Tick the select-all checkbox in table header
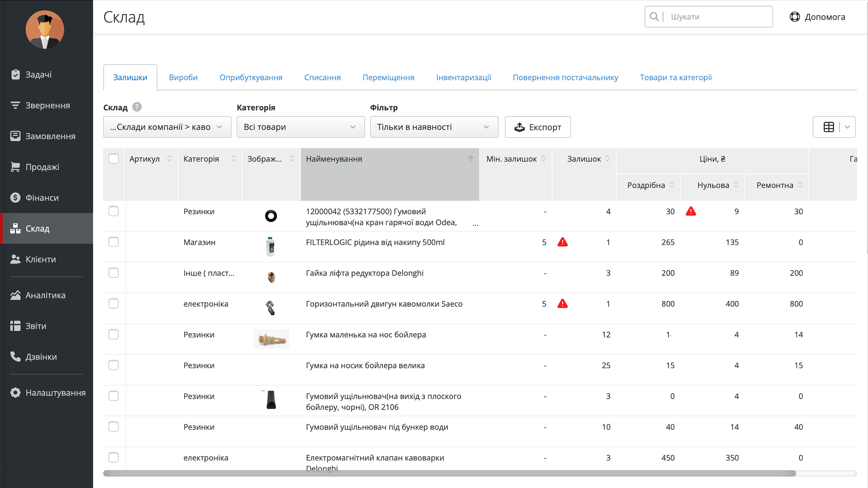 tap(114, 159)
